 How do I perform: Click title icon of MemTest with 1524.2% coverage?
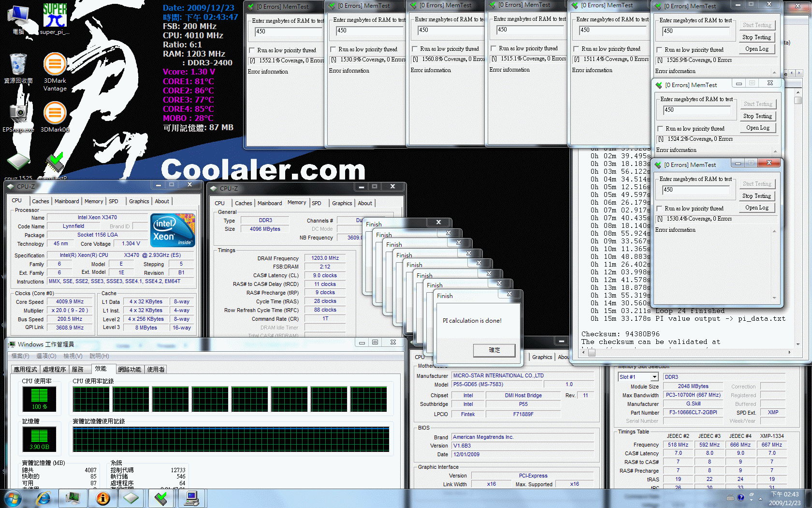[x=659, y=85]
